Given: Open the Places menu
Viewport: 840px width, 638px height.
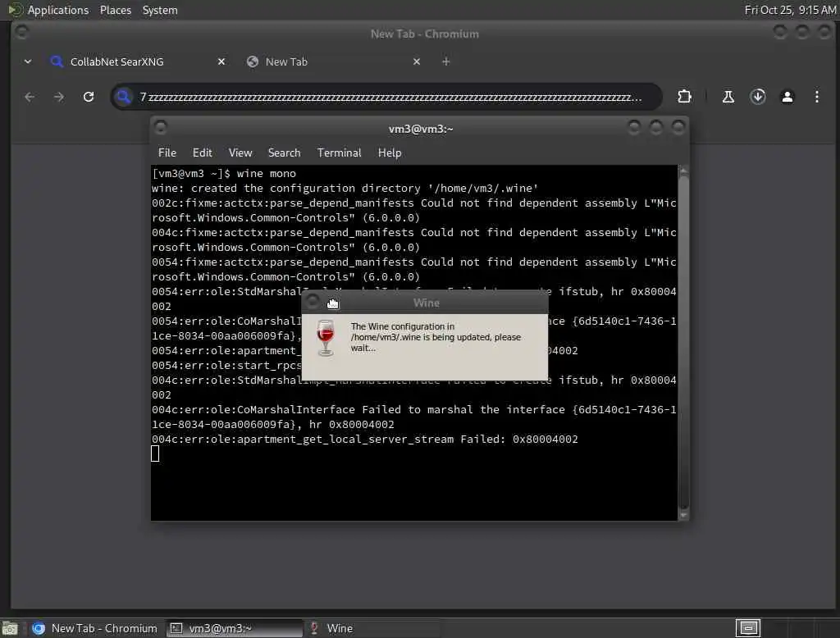Looking at the screenshot, I should tap(115, 10).
